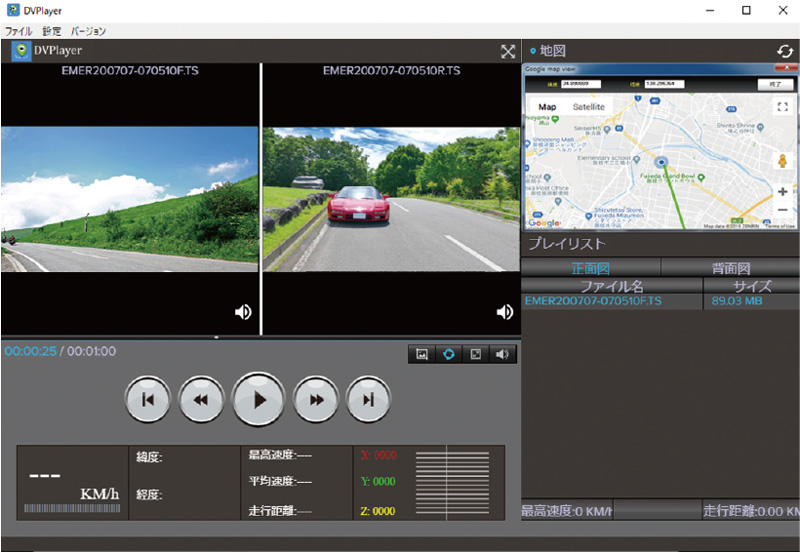
Task: Click the fast forward button
Action: pyautogui.click(x=316, y=399)
